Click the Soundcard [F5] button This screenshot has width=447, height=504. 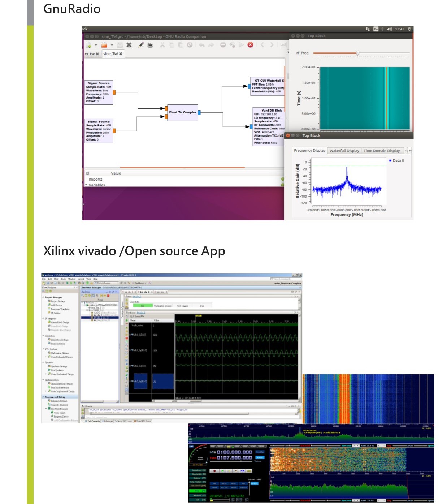[x=198, y=470]
